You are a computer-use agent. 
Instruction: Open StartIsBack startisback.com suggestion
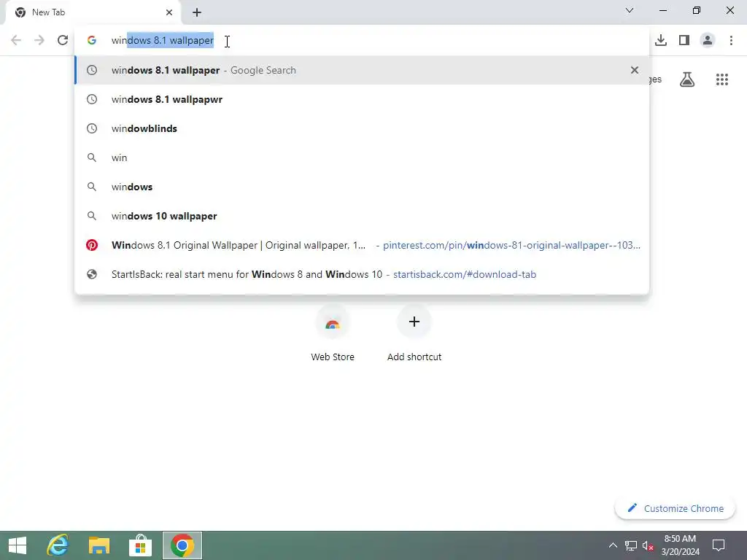tap(362, 274)
